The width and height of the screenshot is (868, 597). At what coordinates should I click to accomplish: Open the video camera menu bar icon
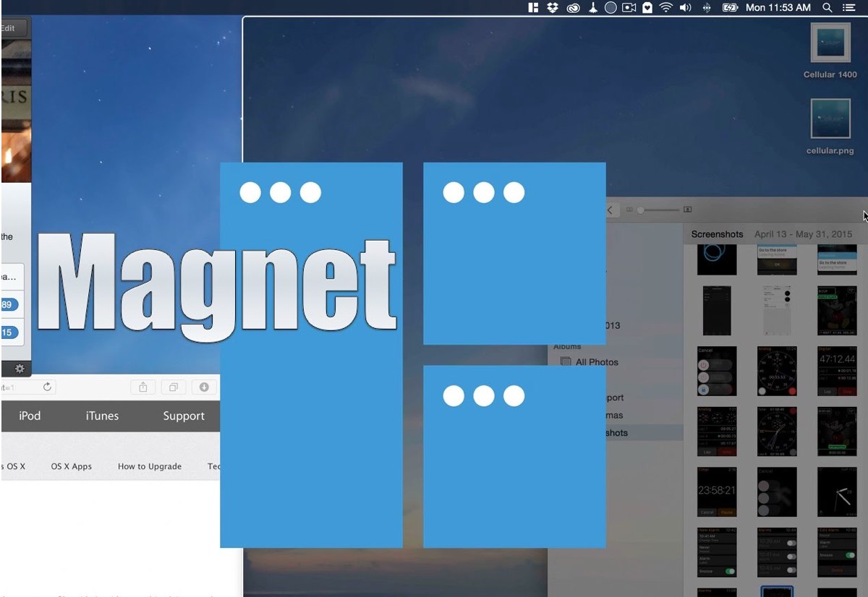629,8
